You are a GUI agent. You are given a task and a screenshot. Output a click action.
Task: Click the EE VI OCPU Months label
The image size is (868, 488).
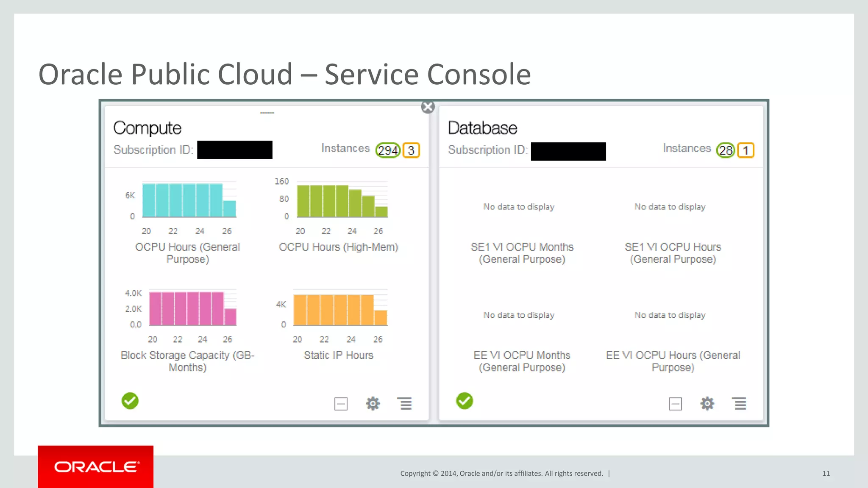pos(522,361)
